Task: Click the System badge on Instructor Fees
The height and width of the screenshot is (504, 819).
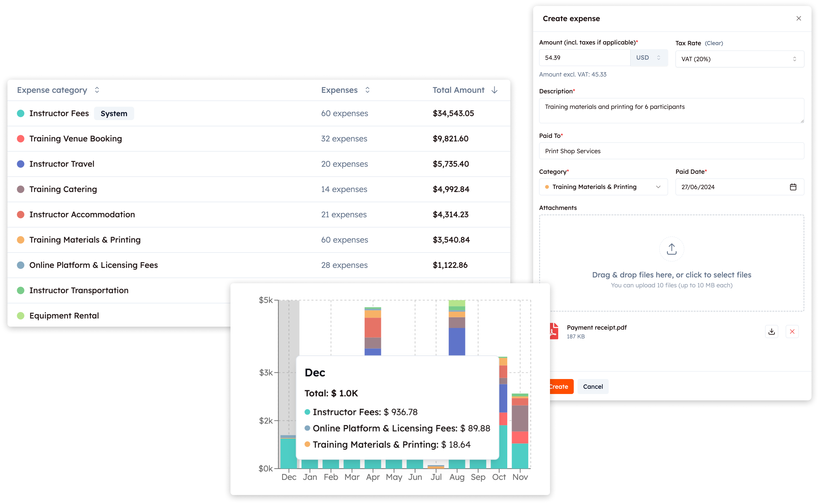Action: [114, 113]
